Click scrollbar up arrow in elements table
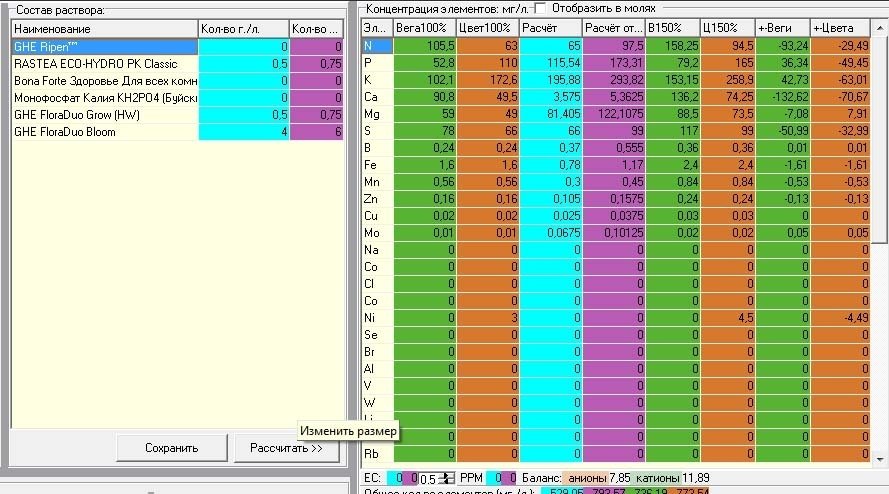 (x=879, y=27)
